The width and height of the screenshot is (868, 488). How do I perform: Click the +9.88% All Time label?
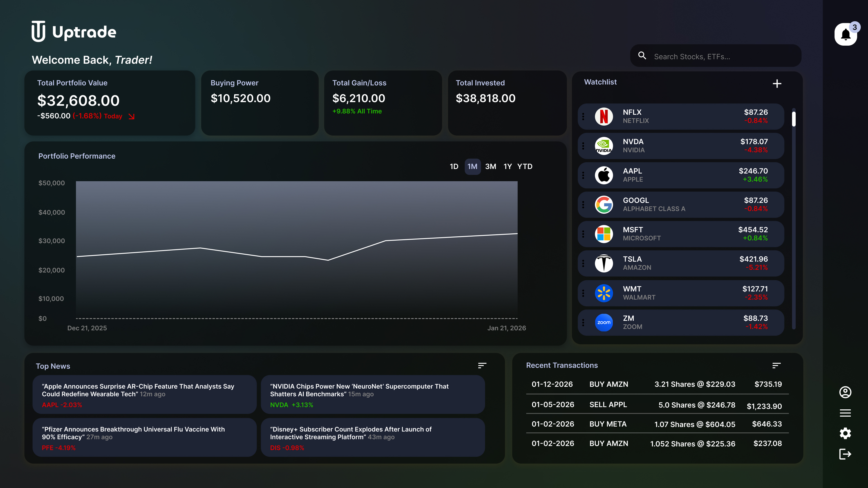(357, 111)
